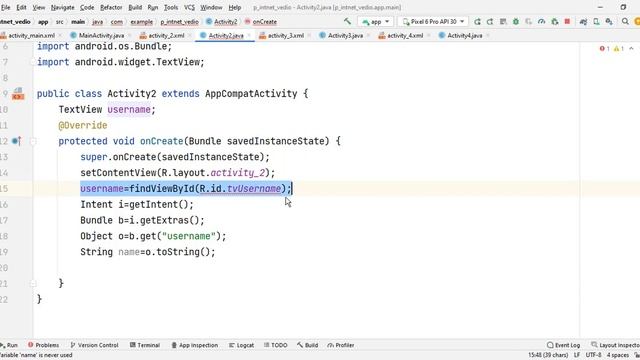Click the main breadcrumb
The image size is (640, 360).
click(x=78, y=22)
